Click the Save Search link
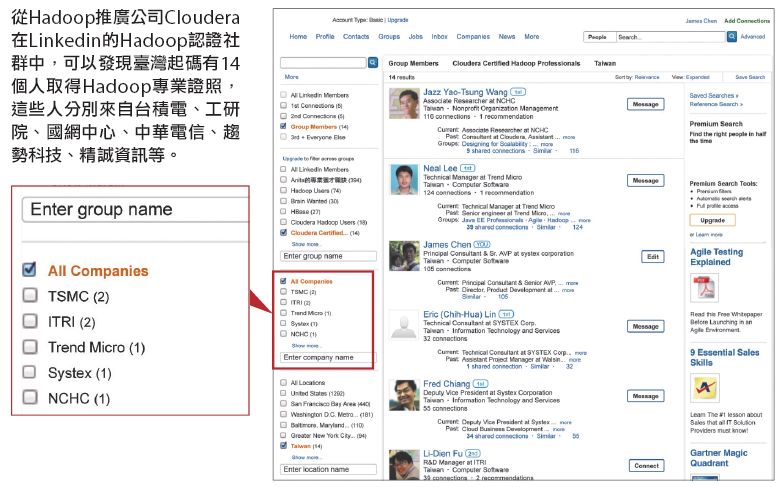Screen dimensions: 778x487 coord(749,77)
